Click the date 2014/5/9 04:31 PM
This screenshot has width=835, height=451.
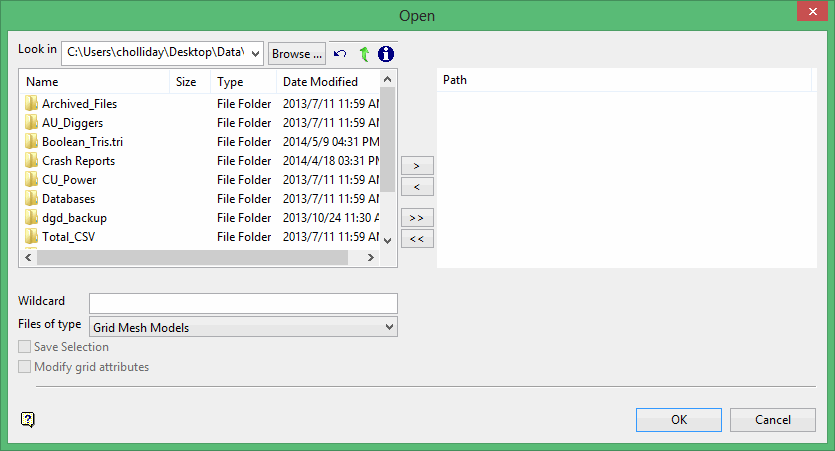331,142
